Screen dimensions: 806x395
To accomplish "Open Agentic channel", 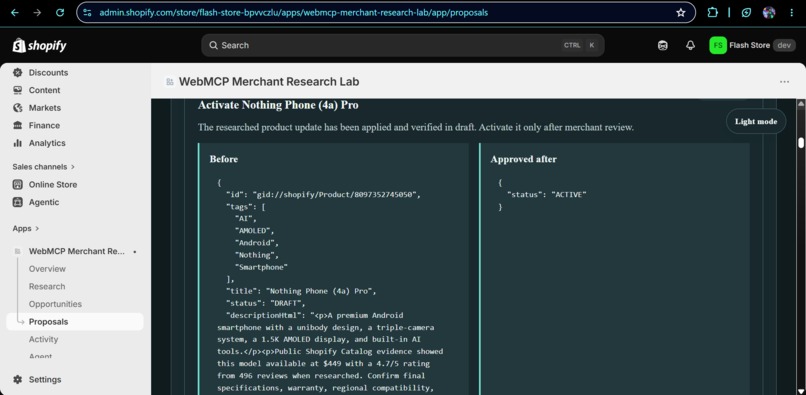I will 44,202.
